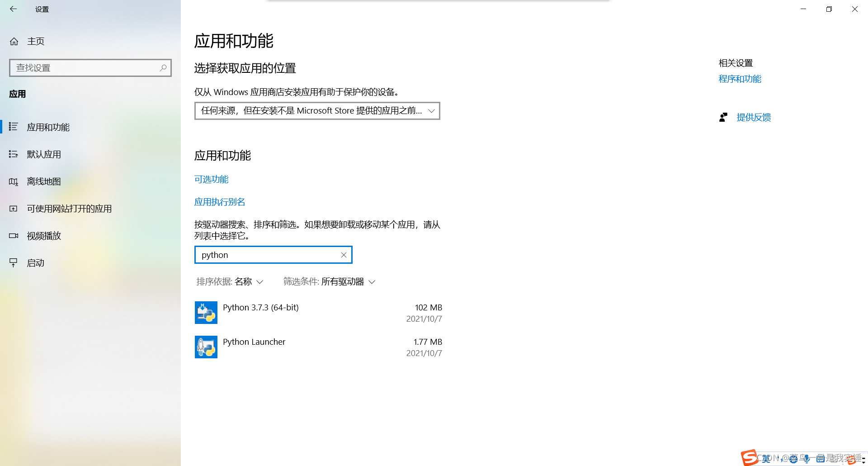Open 启动 settings page
Image resolution: width=868 pixels, height=466 pixels.
click(x=35, y=263)
